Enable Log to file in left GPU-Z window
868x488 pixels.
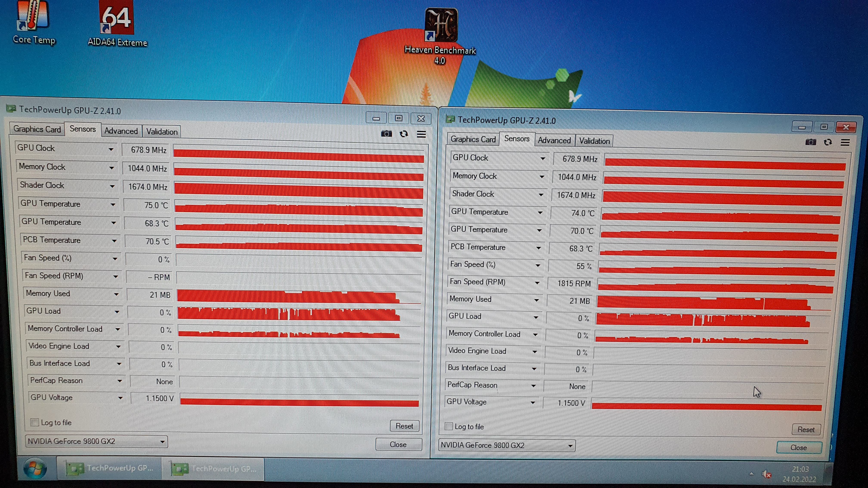34,422
